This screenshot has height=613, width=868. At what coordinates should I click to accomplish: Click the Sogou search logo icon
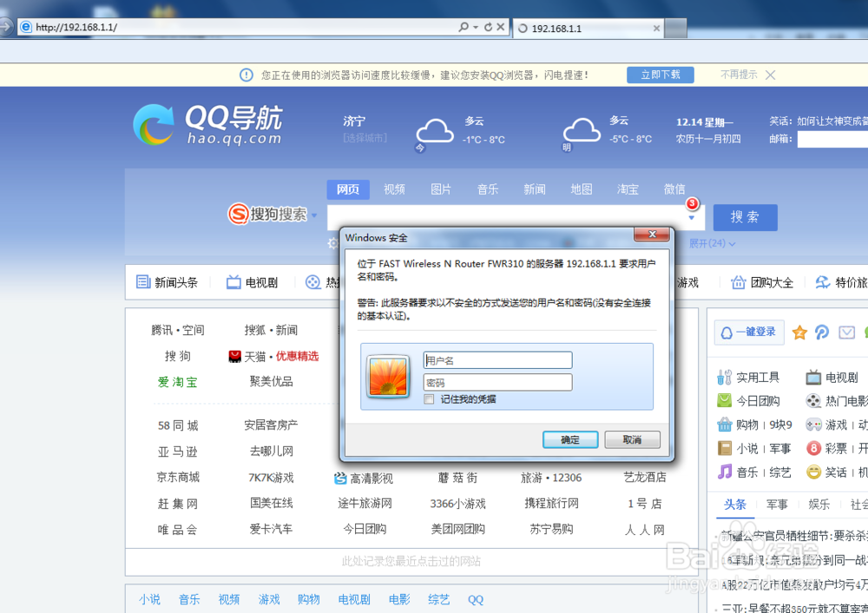(x=238, y=214)
